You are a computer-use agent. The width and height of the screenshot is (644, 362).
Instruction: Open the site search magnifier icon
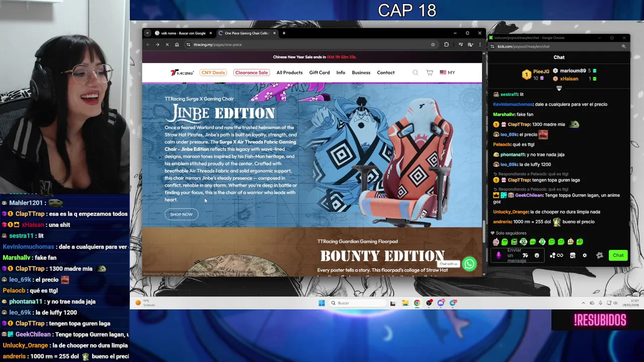[416, 72]
